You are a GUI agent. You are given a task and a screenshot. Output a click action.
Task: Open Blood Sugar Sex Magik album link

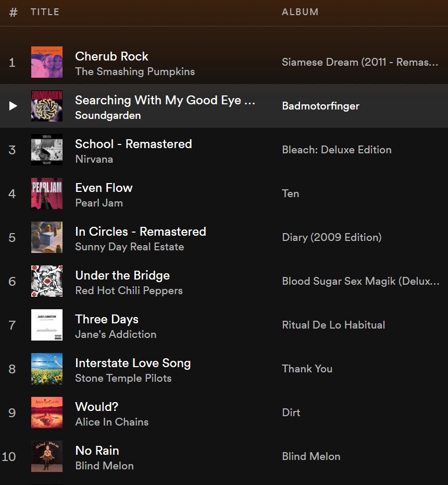click(360, 281)
